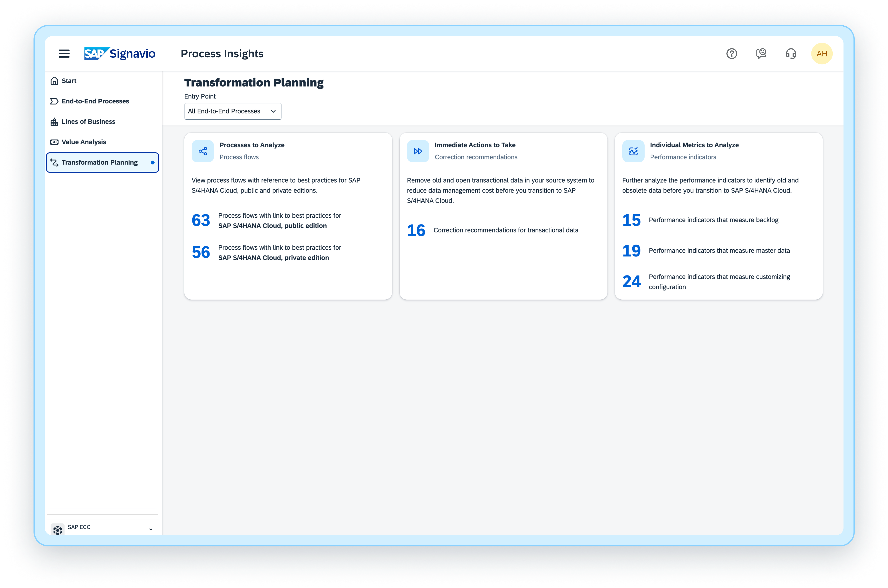
Task: Click the SAP ECC system cube icon
Action: (57, 530)
